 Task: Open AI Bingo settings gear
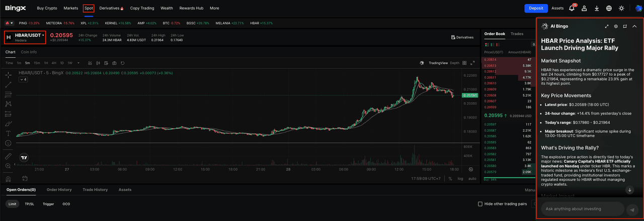(616, 26)
